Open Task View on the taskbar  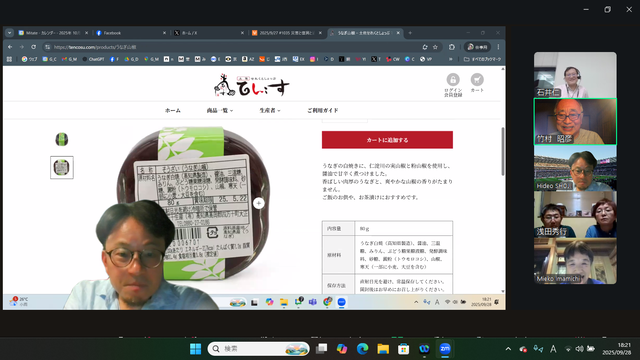[x=322, y=349]
